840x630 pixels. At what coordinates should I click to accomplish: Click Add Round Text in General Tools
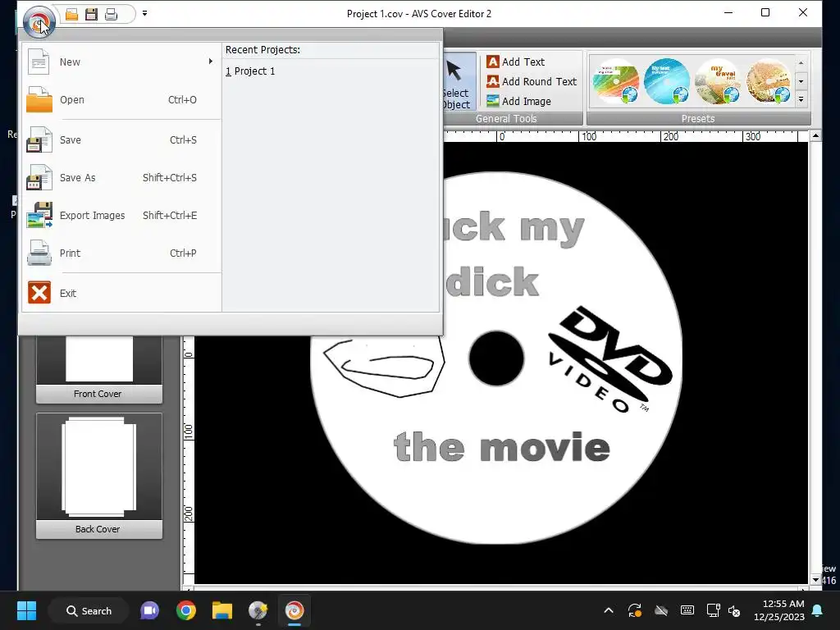(532, 81)
